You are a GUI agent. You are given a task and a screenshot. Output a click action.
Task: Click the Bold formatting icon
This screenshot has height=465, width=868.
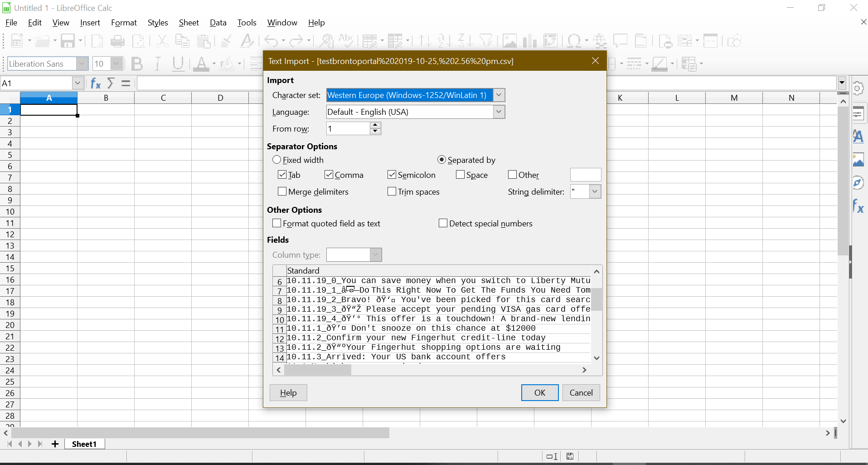[137, 64]
